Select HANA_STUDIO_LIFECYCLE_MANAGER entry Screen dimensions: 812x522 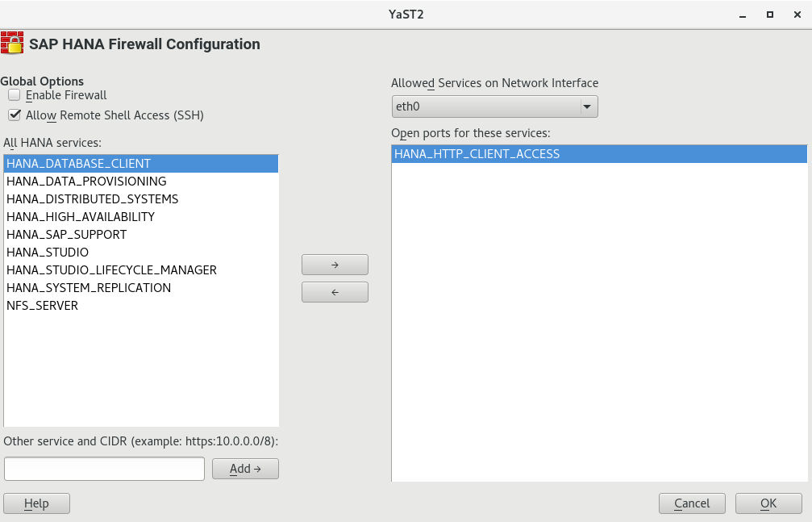click(x=111, y=270)
